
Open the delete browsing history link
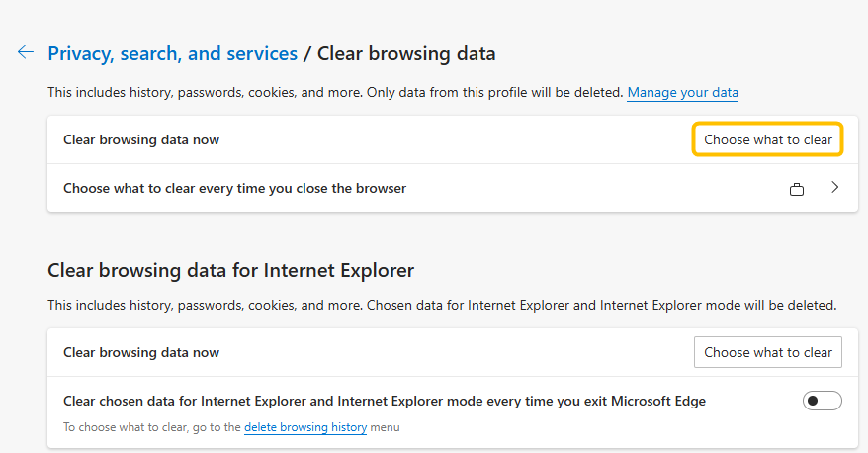(x=305, y=427)
